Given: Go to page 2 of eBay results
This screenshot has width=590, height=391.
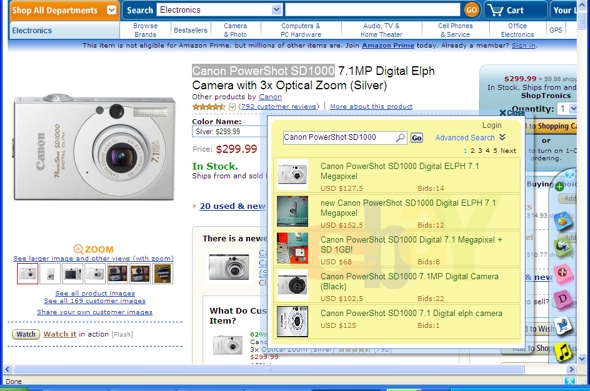Looking at the screenshot, I should coord(473,151).
